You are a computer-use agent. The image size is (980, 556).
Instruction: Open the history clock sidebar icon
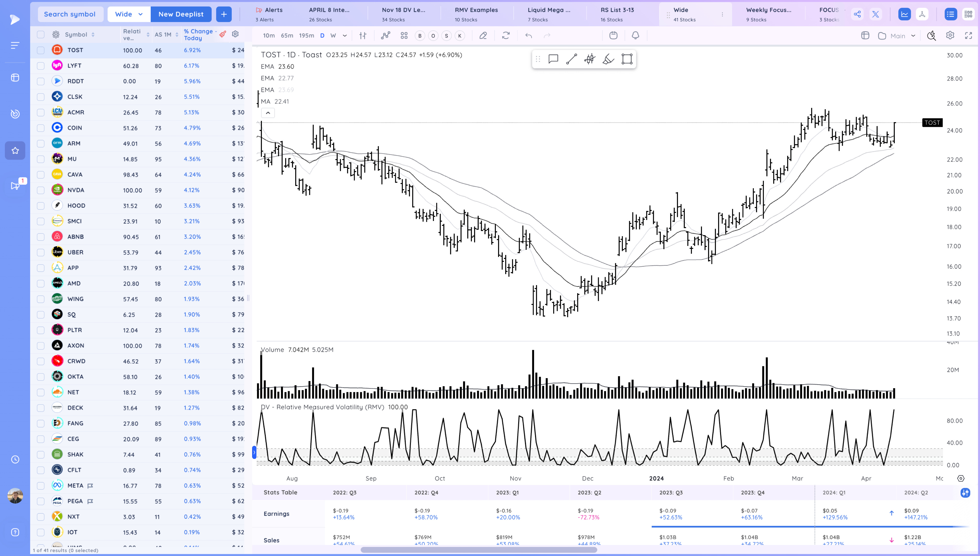tap(15, 459)
